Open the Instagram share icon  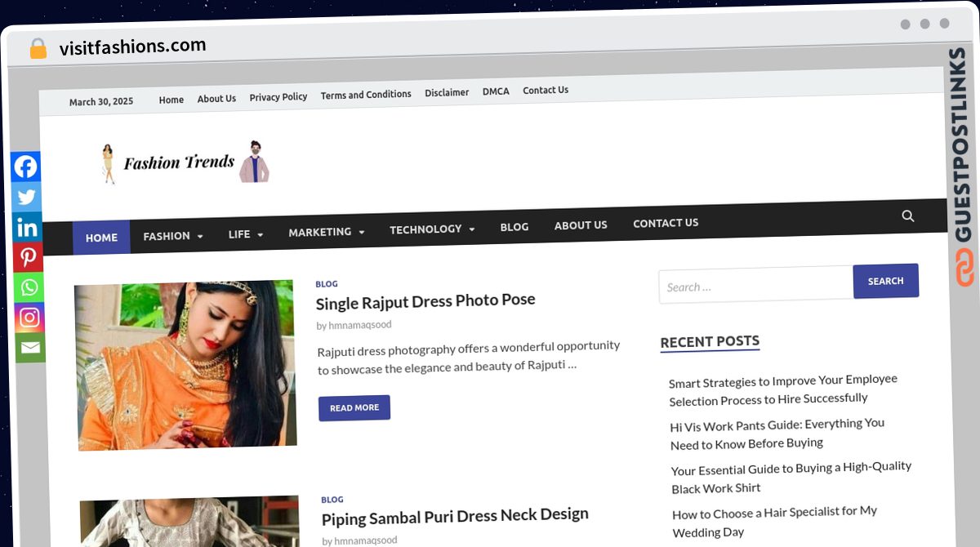pos(29,318)
